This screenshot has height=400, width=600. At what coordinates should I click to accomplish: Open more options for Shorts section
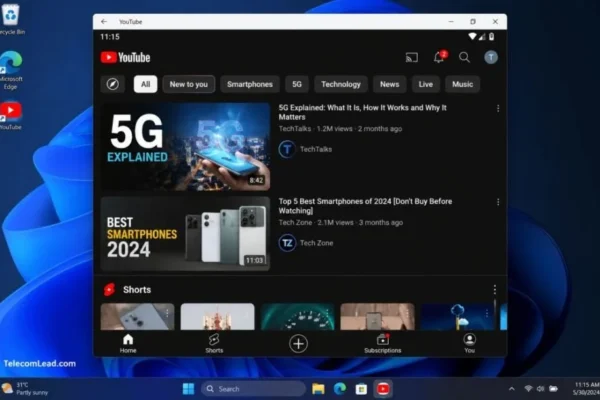pos(495,290)
